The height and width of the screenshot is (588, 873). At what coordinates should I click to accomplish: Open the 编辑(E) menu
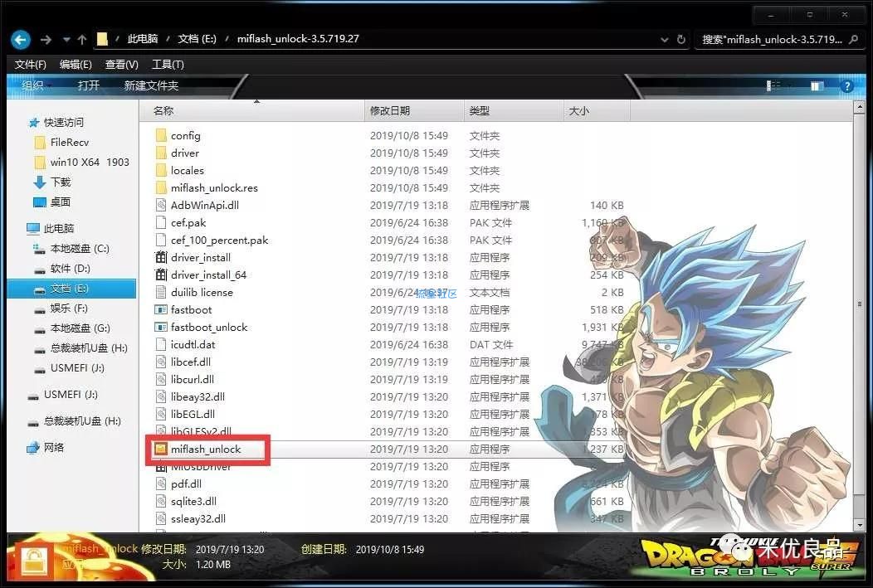tap(76, 65)
